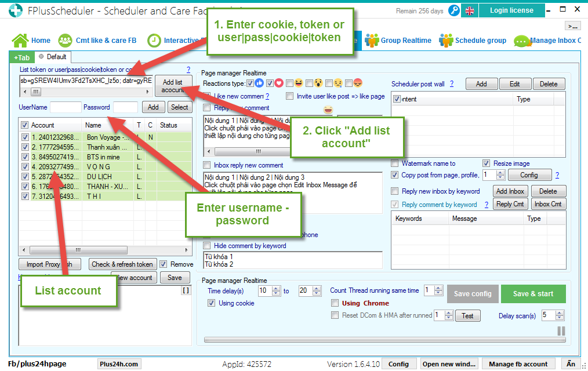
Task: Click the pause icon above progress bar
Action: point(561,331)
